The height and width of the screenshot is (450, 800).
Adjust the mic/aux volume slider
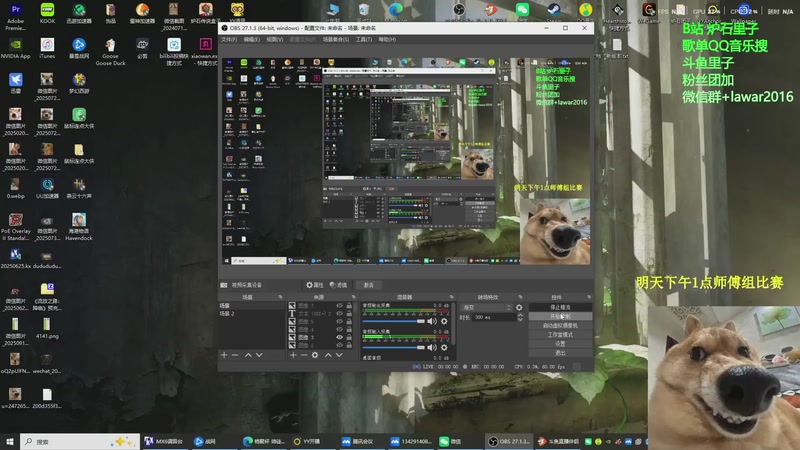394,347
